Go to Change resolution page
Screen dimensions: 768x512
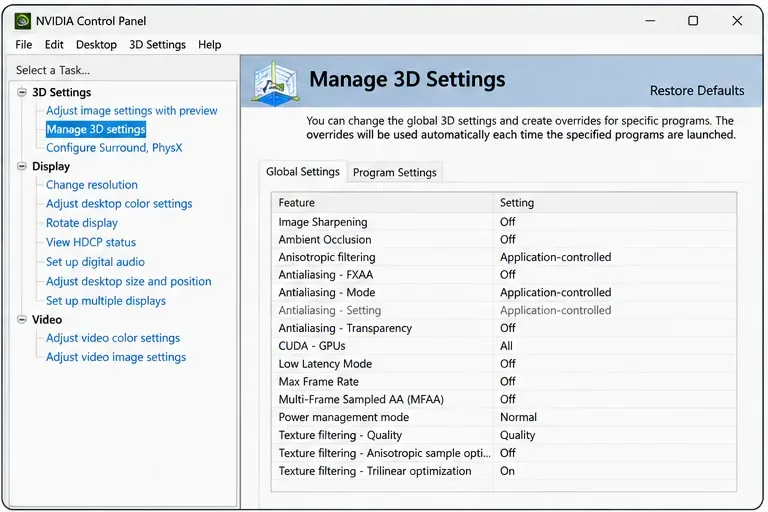[92, 185]
